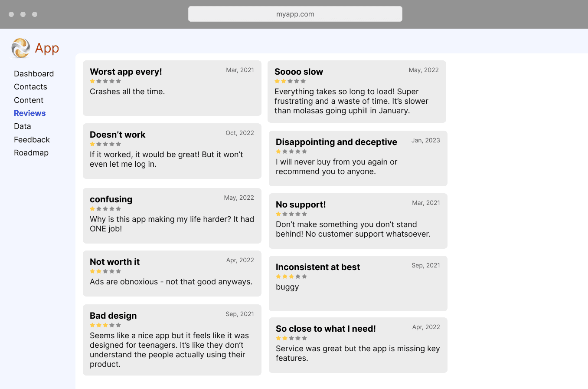The image size is (588, 389).
Task: Click stars on "So close to what I need!"
Action: pyautogui.click(x=291, y=338)
